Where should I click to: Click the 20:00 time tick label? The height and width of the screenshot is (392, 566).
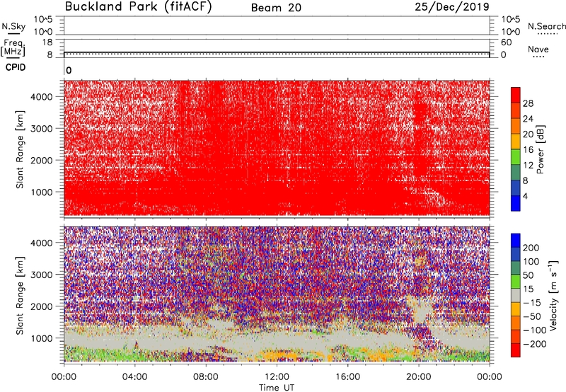pyautogui.click(x=419, y=377)
